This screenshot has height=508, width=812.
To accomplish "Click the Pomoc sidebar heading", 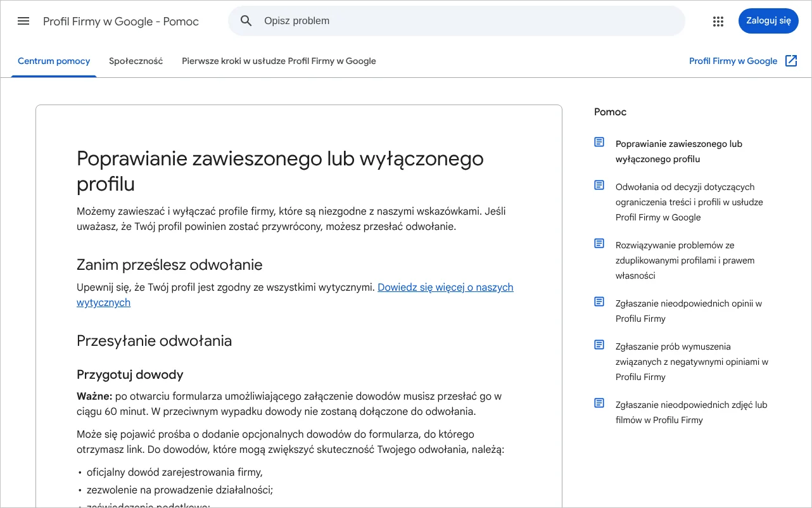I will coord(610,112).
